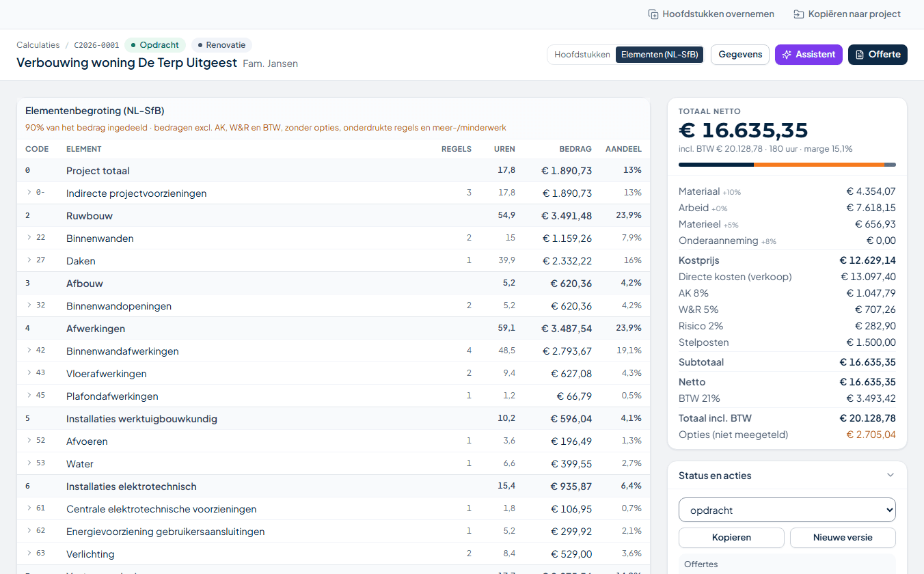The image size is (924, 574).
Task: Click Hoofdstukken overnemen link
Action: point(711,14)
